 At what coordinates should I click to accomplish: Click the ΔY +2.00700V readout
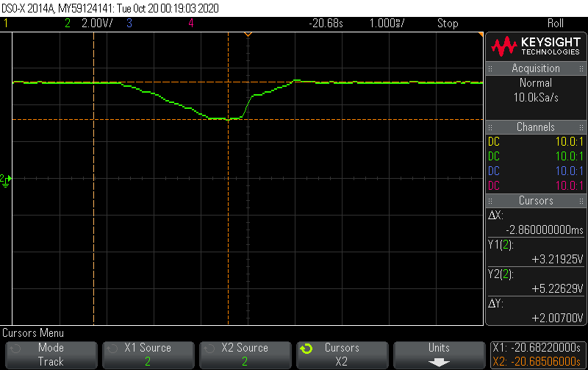(x=536, y=310)
